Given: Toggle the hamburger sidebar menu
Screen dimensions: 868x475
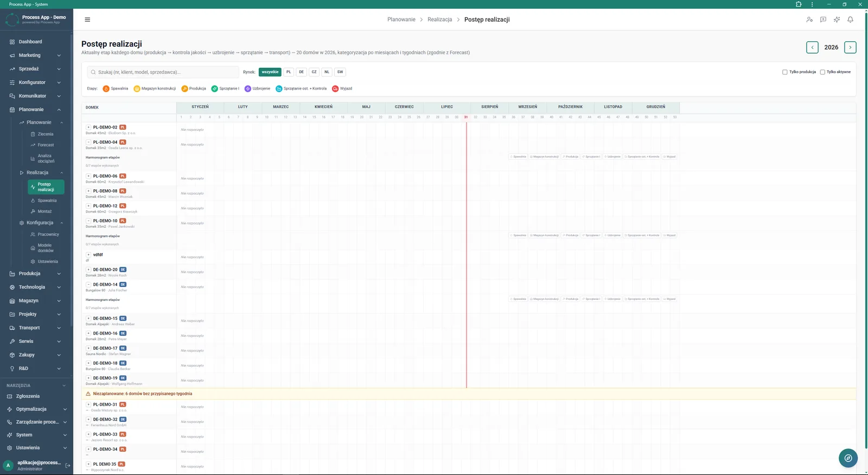Looking at the screenshot, I should [87, 20].
